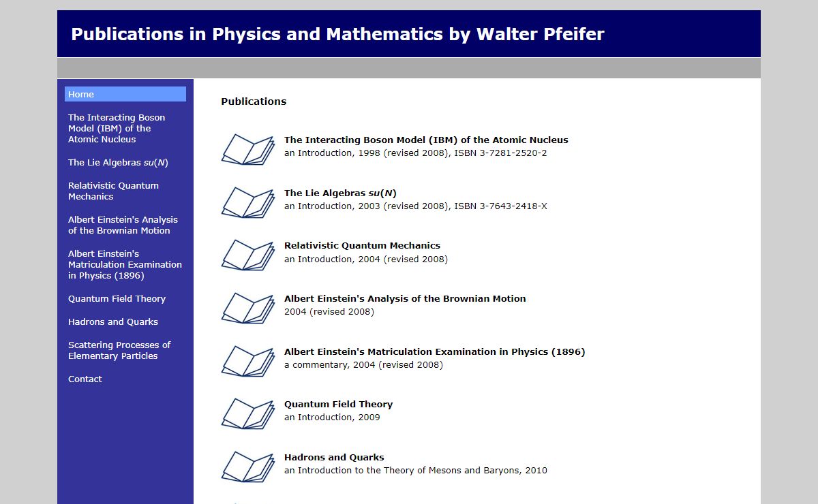Image resolution: width=818 pixels, height=504 pixels.
Task: Click the site header title banner
Action: 337,34
